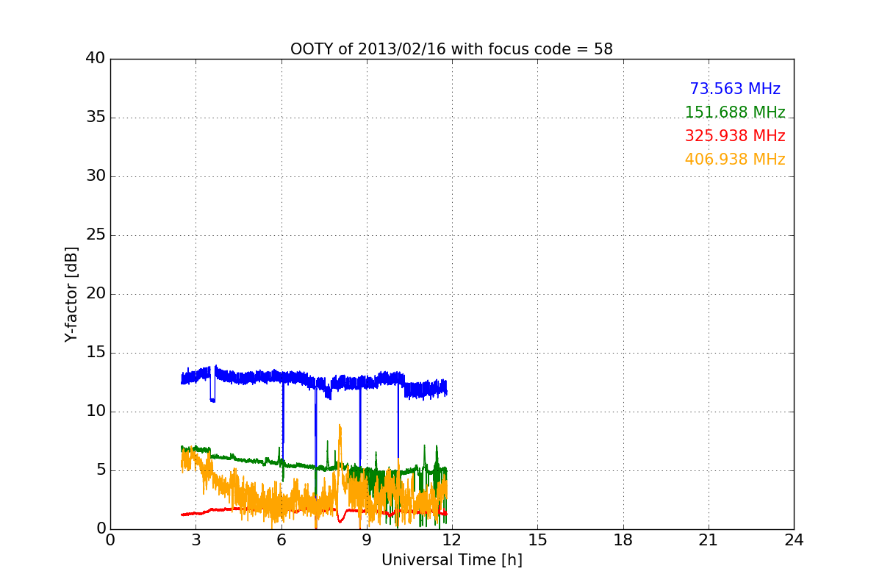Click the y-axis tick label 20

[x=96, y=294]
